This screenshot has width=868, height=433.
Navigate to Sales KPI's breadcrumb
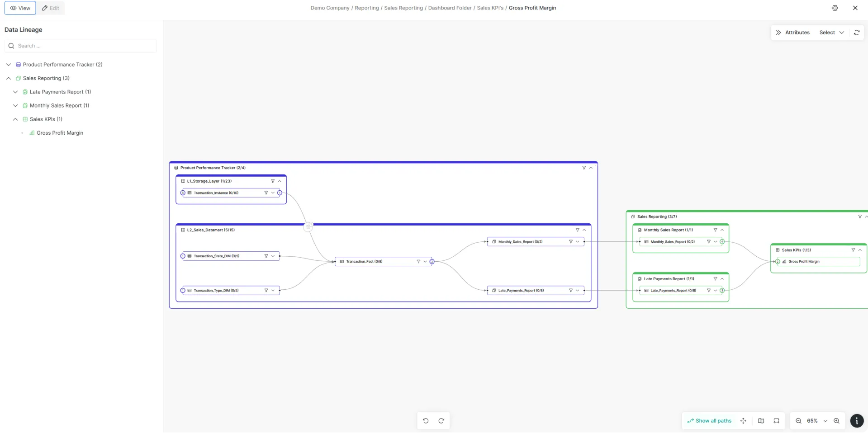coord(490,8)
